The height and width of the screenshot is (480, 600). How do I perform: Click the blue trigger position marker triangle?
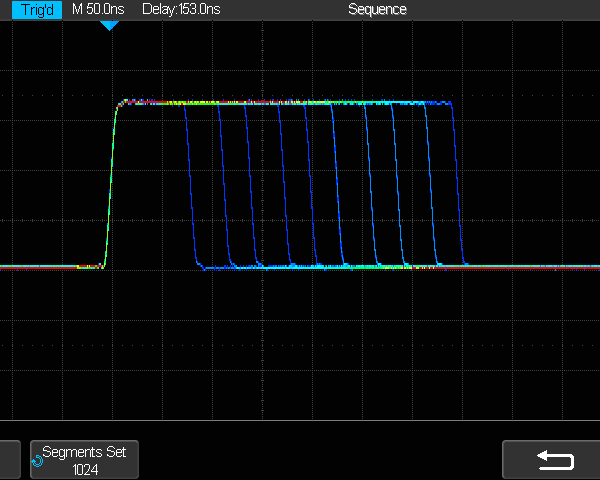coord(109,25)
